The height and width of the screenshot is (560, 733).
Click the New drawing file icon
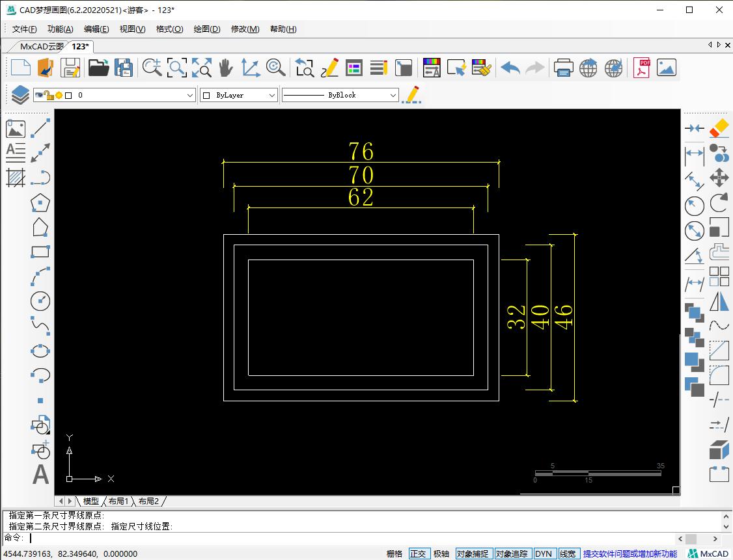(20, 68)
